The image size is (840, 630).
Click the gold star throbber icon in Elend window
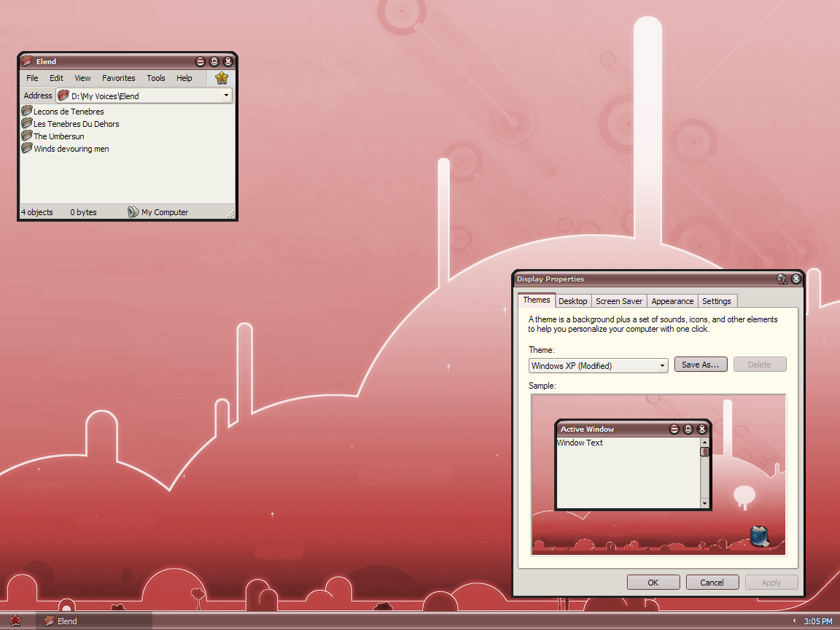coord(222,78)
